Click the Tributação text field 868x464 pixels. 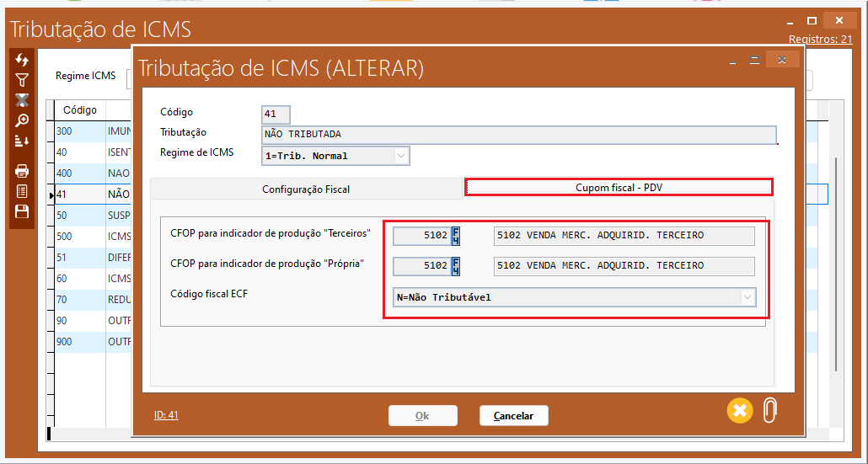click(x=518, y=135)
